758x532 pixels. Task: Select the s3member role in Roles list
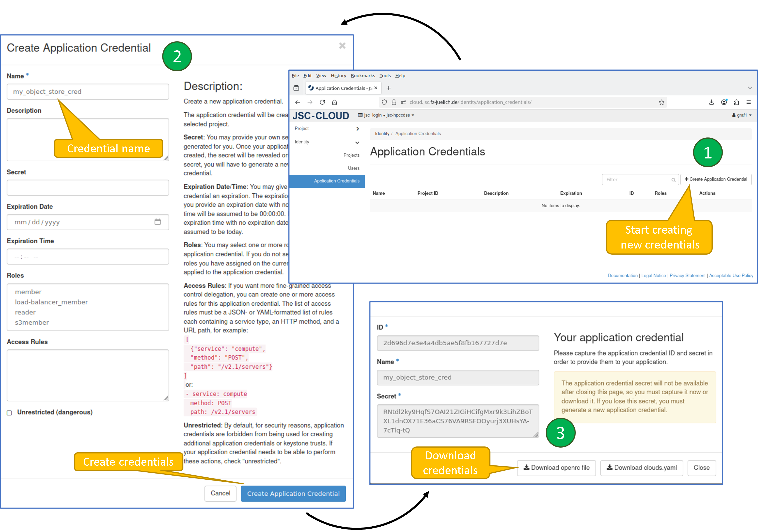[x=32, y=322]
